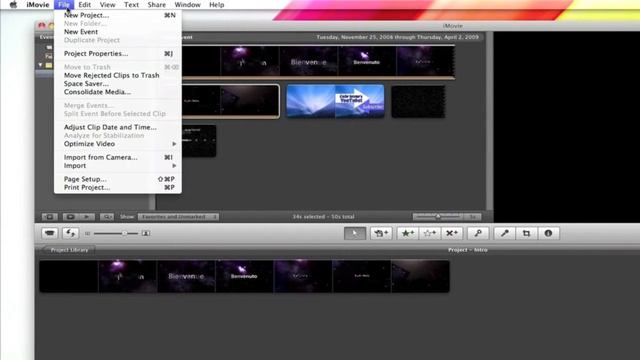The height and width of the screenshot is (360, 640).
Task: Select the highlighted clip in event browser
Action: [231, 101]
